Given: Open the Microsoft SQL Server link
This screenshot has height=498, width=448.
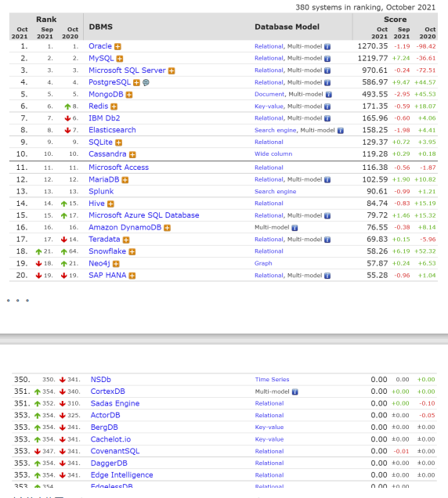Looking at the screenshot, I should pyautogui.click(x=127, y=70).
